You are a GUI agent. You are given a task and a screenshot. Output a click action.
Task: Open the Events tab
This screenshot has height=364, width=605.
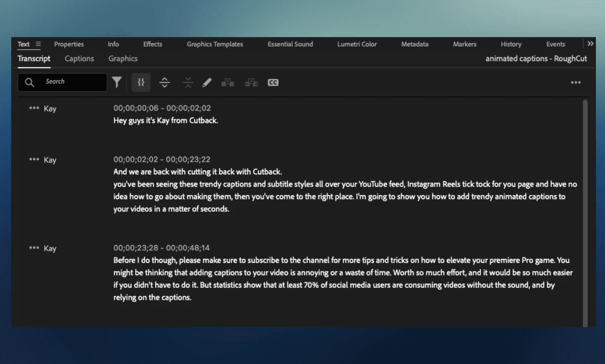pos(555,44)
